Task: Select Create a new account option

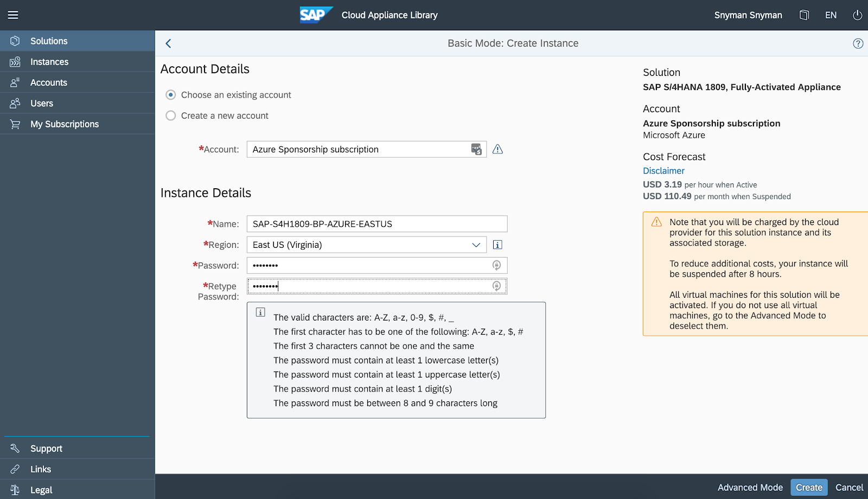Action: tap(171, 116)
